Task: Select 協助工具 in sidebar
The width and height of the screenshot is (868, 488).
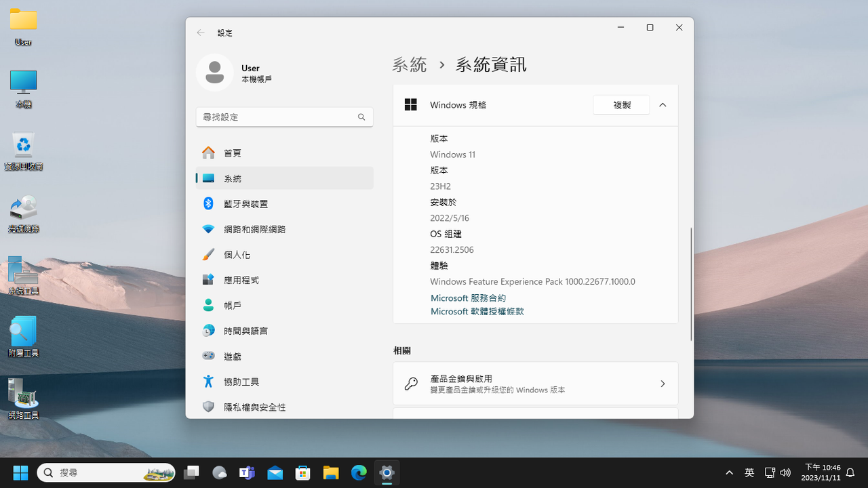Action: (285, 382)
